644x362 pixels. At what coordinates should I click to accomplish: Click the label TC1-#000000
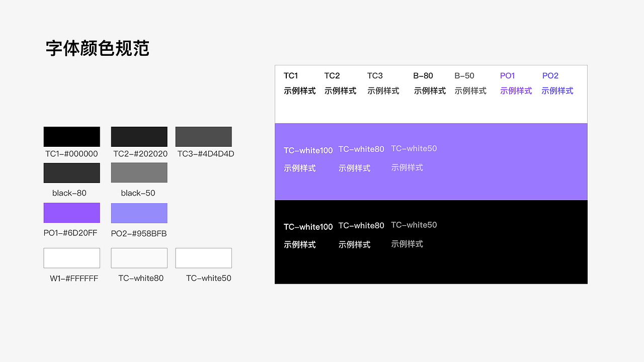(71, 154)
